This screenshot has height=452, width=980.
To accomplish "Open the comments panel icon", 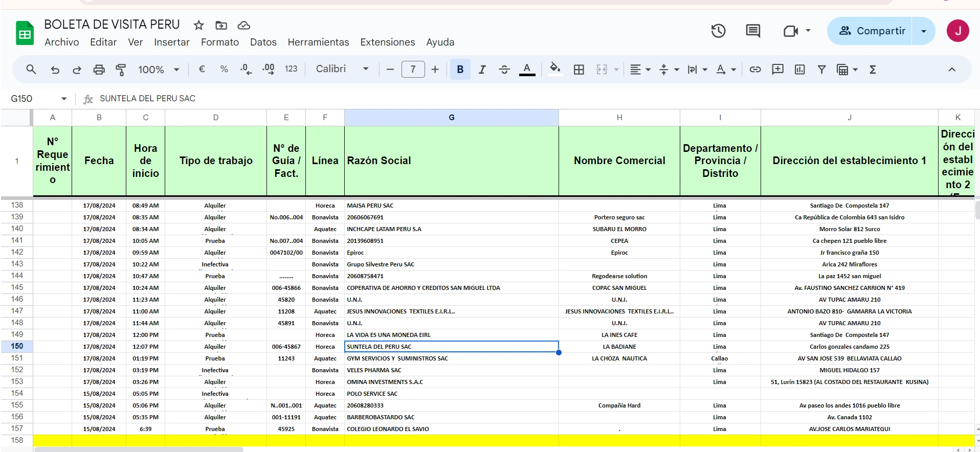I will 752,31.
